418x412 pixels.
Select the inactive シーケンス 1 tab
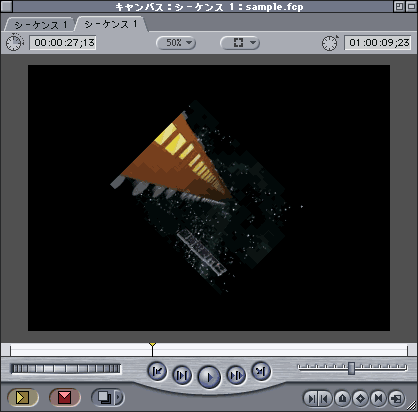(41, 25)
